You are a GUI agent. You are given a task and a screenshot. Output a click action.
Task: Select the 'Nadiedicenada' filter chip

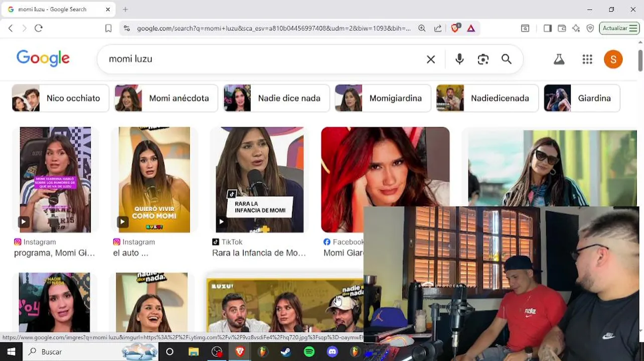click(487, 98)
